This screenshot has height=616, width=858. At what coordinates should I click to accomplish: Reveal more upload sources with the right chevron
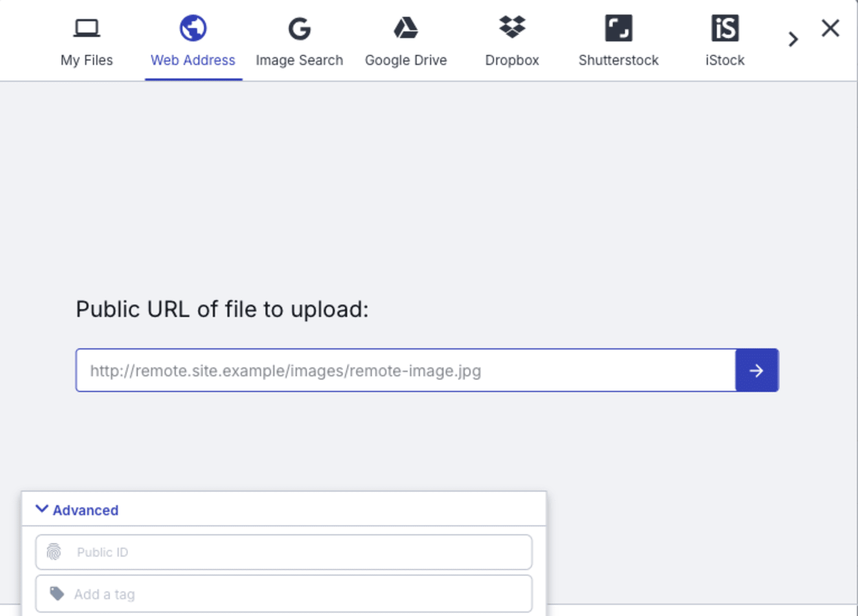pos(793,39)
